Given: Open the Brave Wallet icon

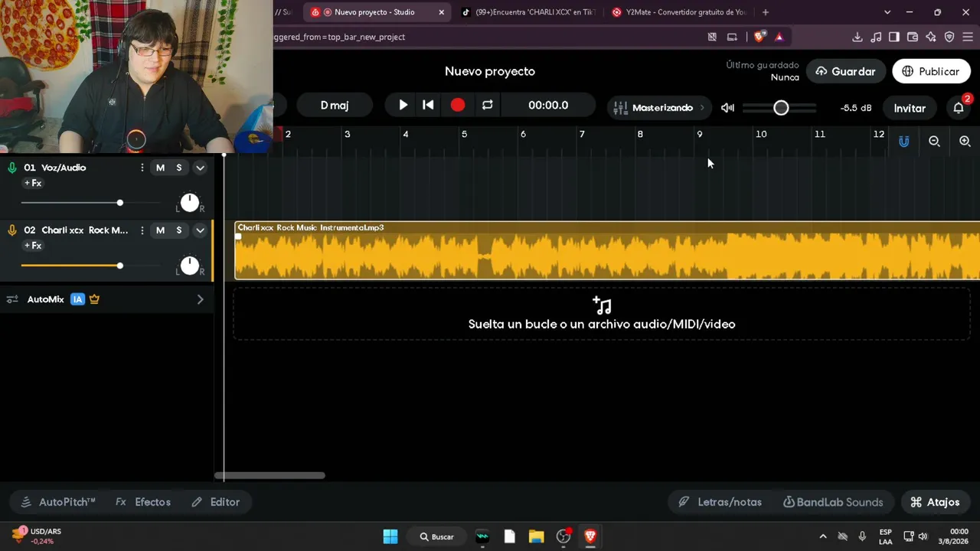Looking at the screenshot, I should tap(912, 37).
